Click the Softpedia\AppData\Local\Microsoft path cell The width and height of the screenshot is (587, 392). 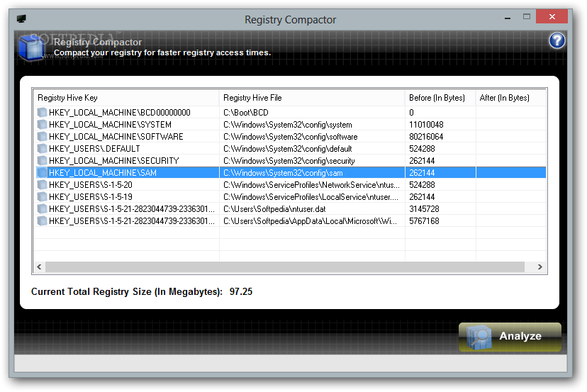pos(310,221)
